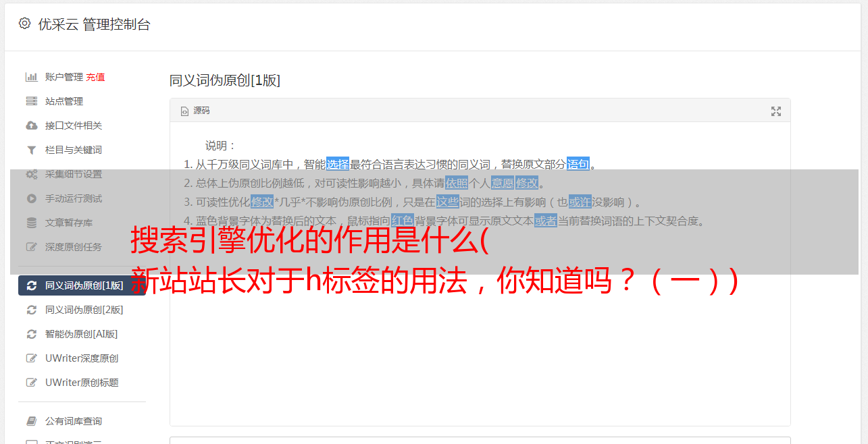Click the edit icon for UWriter深度原创

click(x=31, y=358)
